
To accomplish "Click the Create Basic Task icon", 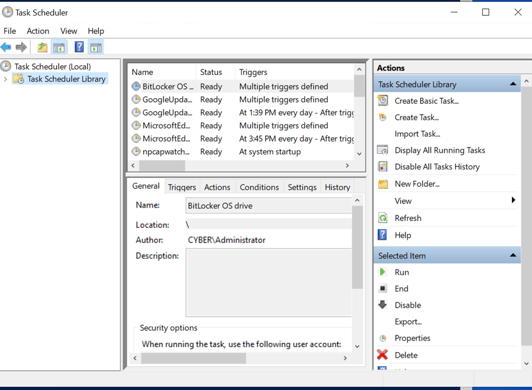I will pos(383,100).
